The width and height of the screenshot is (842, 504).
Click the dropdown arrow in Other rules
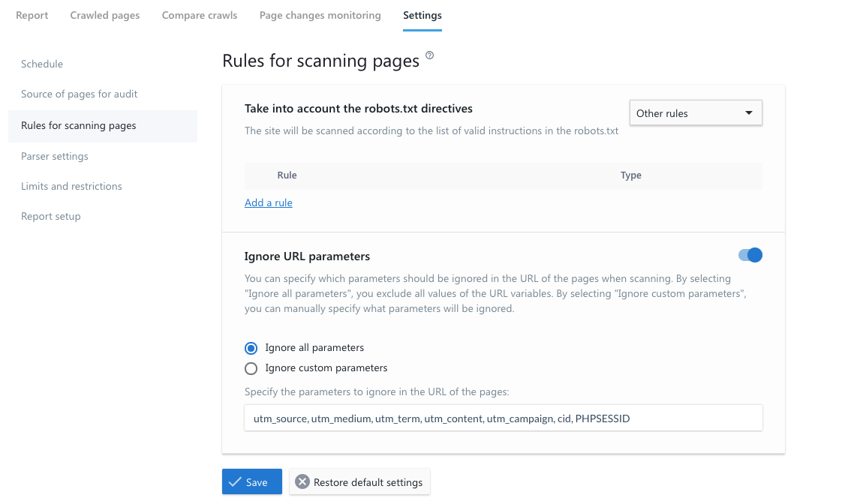[x=748, y=113]
